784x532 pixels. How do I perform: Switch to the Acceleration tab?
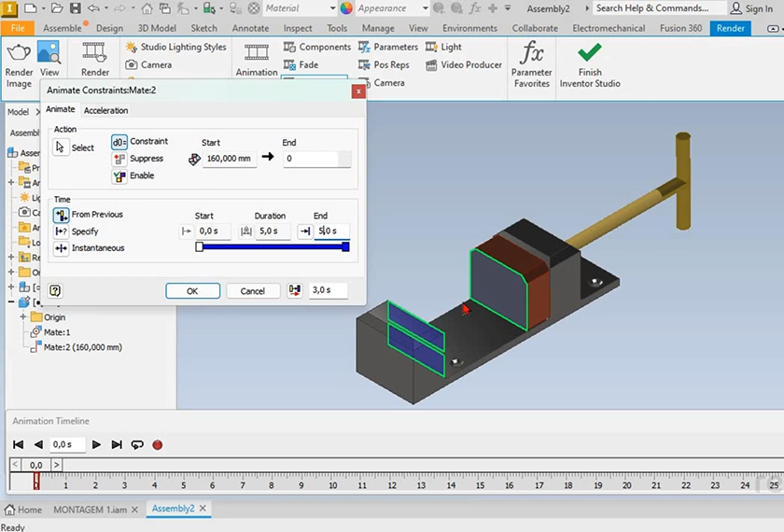pos(105,110)
